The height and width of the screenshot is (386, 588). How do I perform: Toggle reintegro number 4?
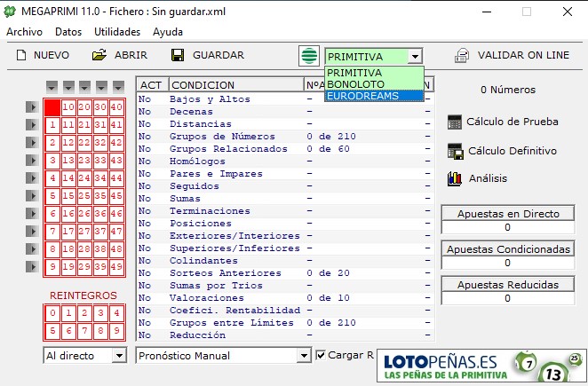pos(116,313)
